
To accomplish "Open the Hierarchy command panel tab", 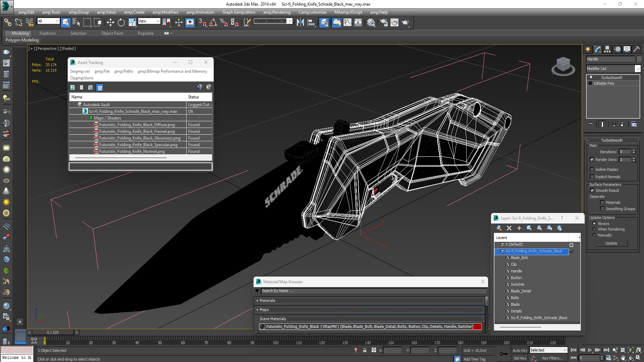I will coord(607,49).
